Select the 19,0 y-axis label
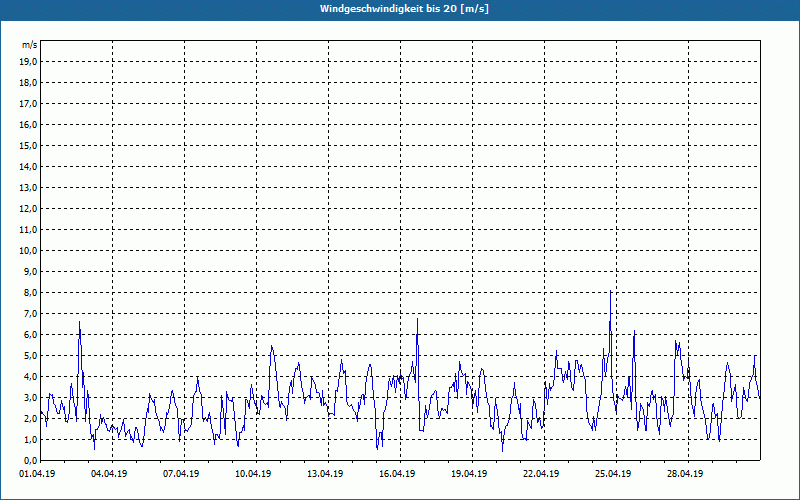 (x=28, y=62)
